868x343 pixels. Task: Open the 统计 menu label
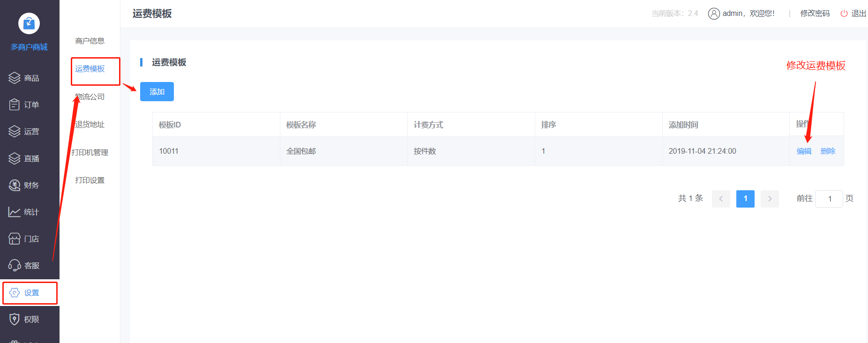[31, 212]
